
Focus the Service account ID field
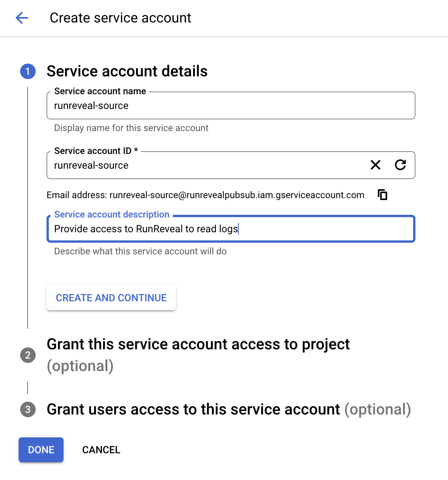click(x=194, y=165)
